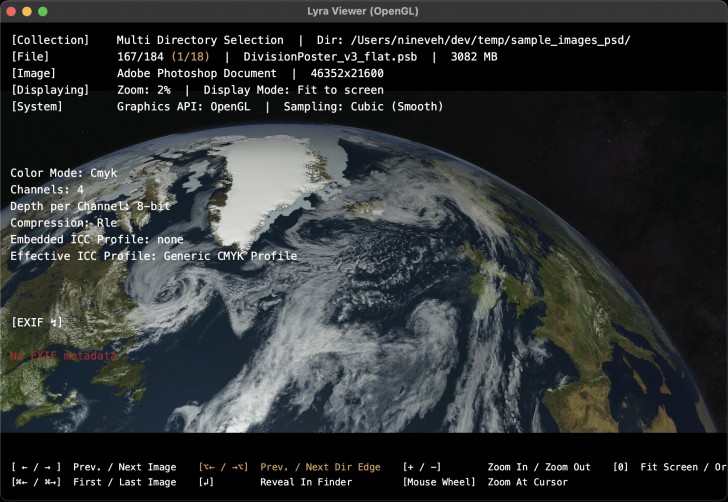Click the [Image] label

point(33,73)
